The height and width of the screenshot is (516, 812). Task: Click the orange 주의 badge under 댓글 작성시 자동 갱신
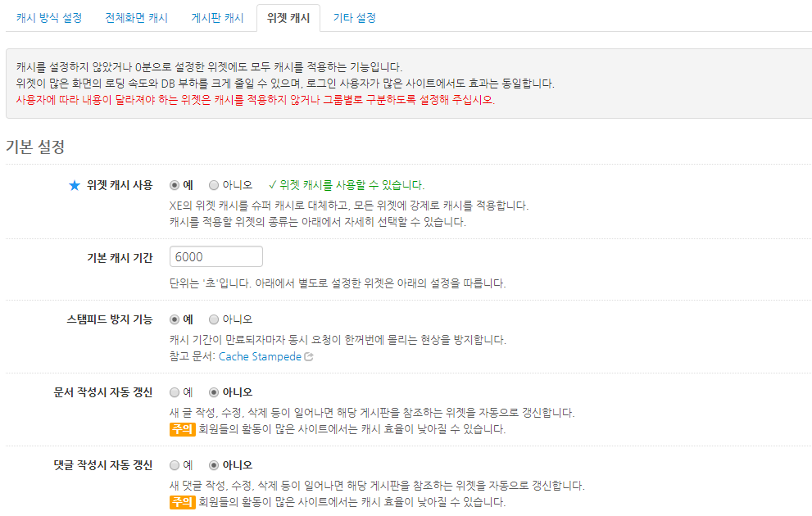coord(182,501)
